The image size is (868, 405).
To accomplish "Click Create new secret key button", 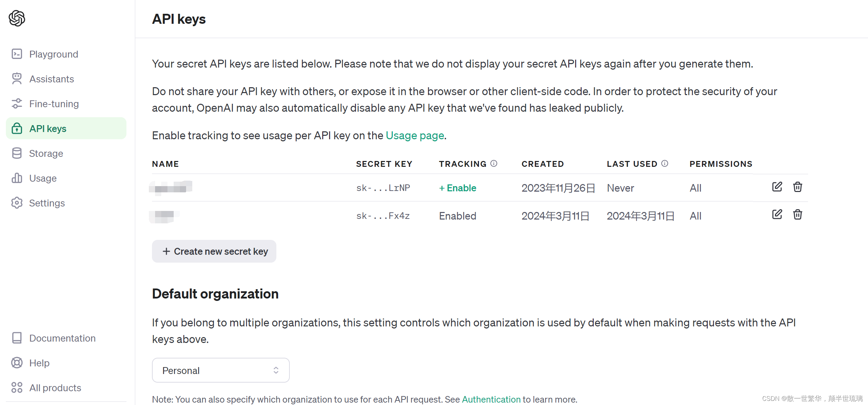I will click(x=214, y=251).
